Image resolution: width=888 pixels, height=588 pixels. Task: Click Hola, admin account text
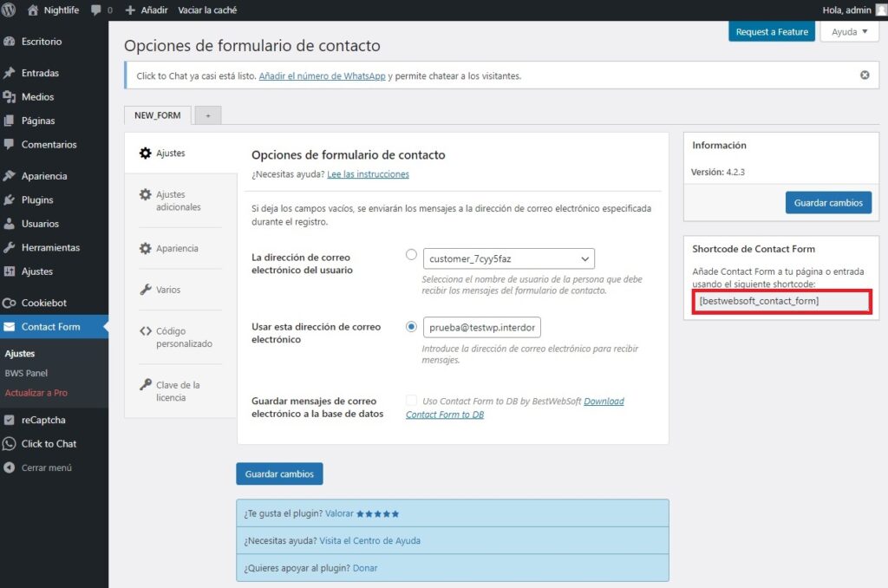click(x=846, y=10)
